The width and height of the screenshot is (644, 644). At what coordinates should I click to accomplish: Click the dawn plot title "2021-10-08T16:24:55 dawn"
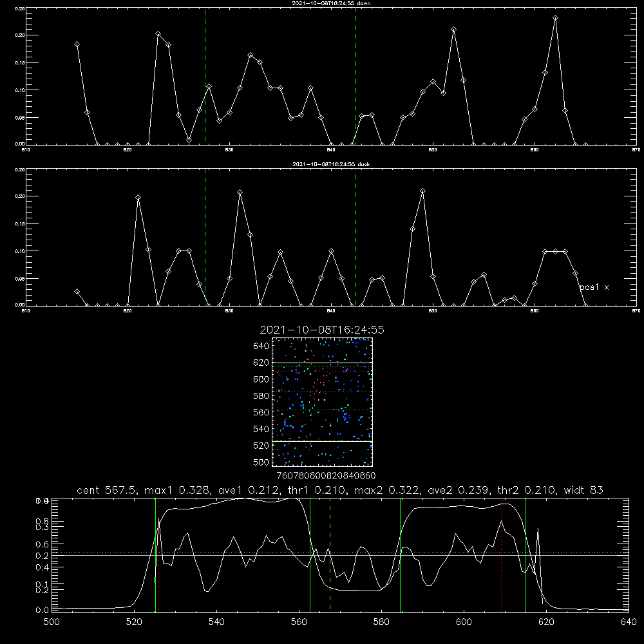[x=331, y=3]
